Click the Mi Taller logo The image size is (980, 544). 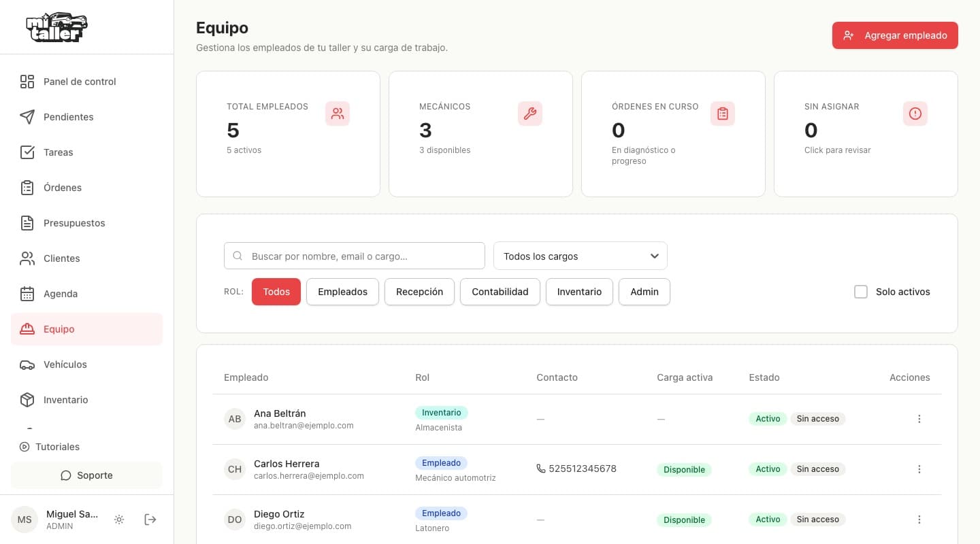tap(57, 27)
